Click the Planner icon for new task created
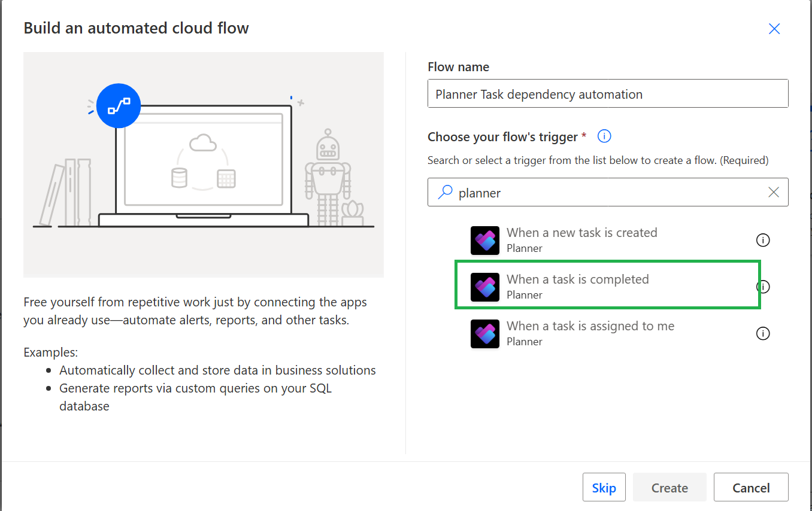Viewport: 812px width, 511px height. (485, 241)
